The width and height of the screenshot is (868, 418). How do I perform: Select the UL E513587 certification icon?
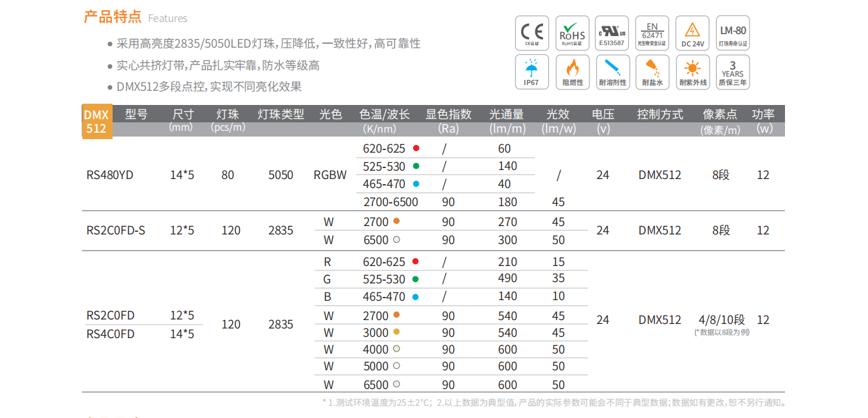pos(612,33)
